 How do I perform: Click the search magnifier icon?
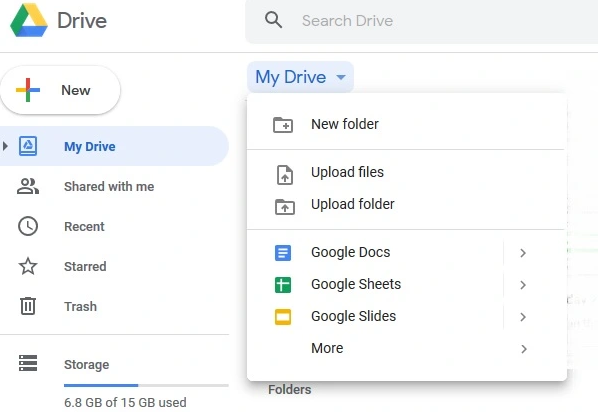click(273, 20)
